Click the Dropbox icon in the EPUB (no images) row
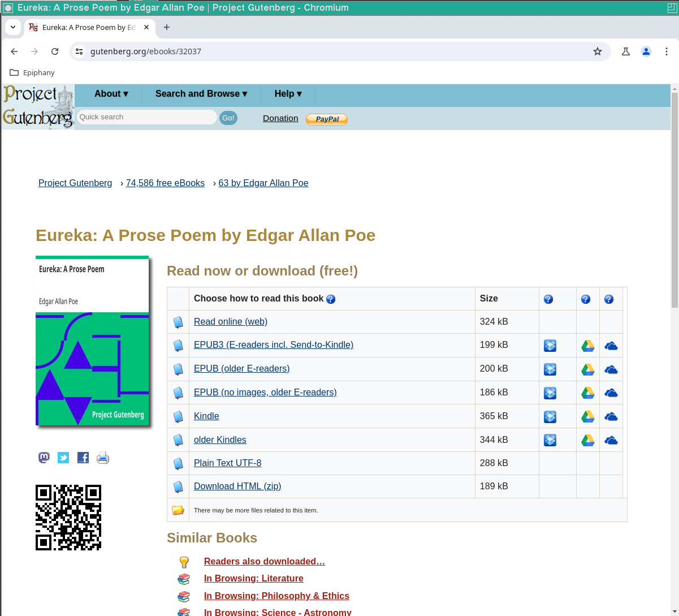Image resolution: width=679 pixels, height=616 pixels. [x=550, y=393]
